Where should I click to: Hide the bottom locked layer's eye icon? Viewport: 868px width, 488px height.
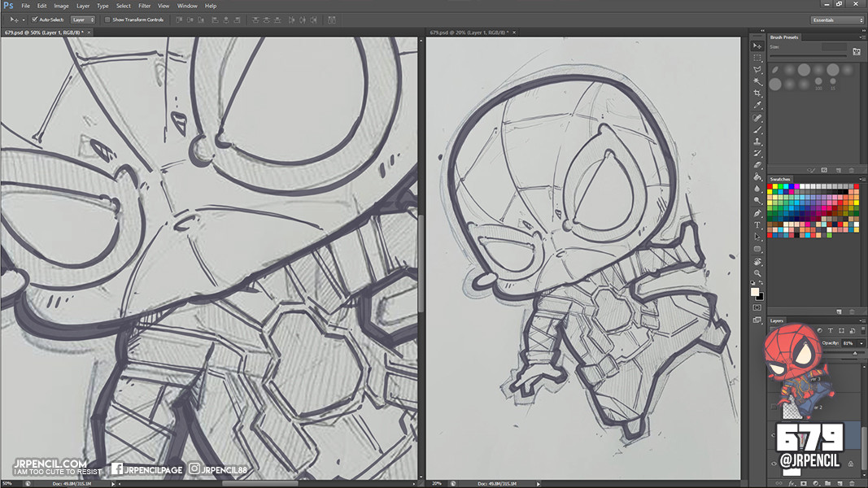tap(774, 464)
